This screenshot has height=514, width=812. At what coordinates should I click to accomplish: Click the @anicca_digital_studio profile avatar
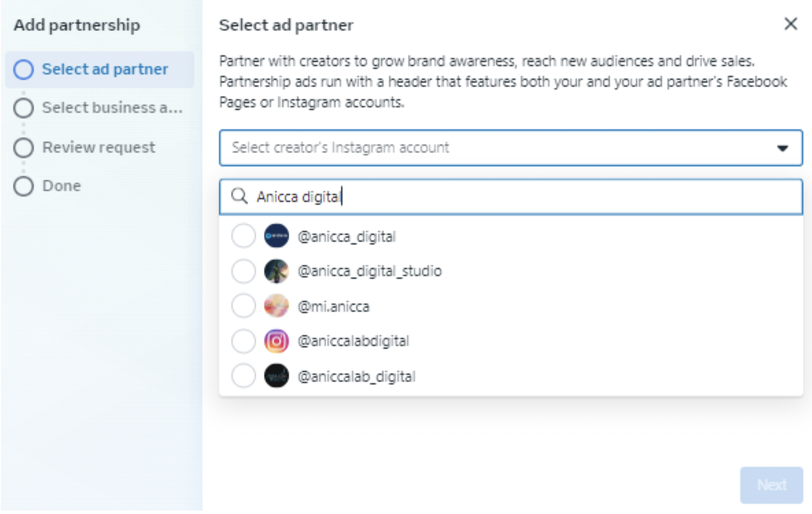pyautogui.click(x=276, y=271)
